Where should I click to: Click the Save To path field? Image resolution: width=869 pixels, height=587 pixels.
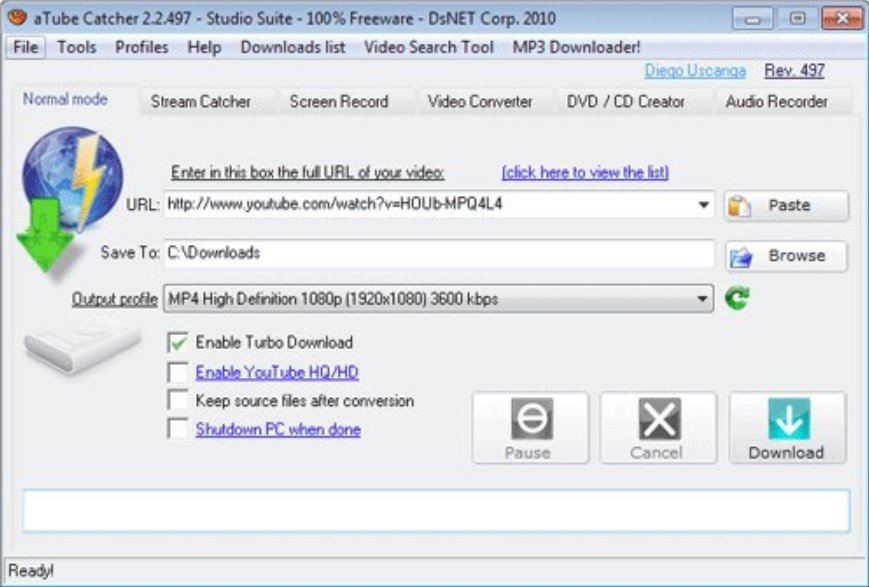point(439,253)
